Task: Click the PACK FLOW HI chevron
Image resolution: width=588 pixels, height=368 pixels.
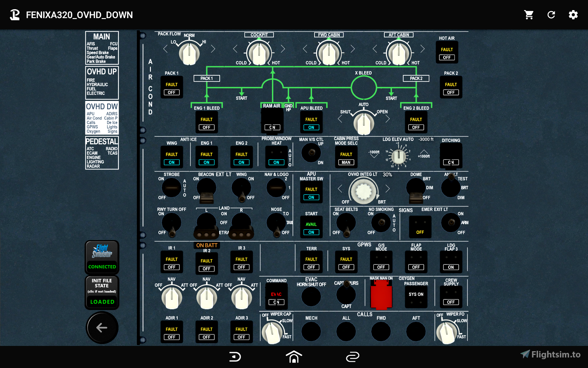Action: coord(212,48)
